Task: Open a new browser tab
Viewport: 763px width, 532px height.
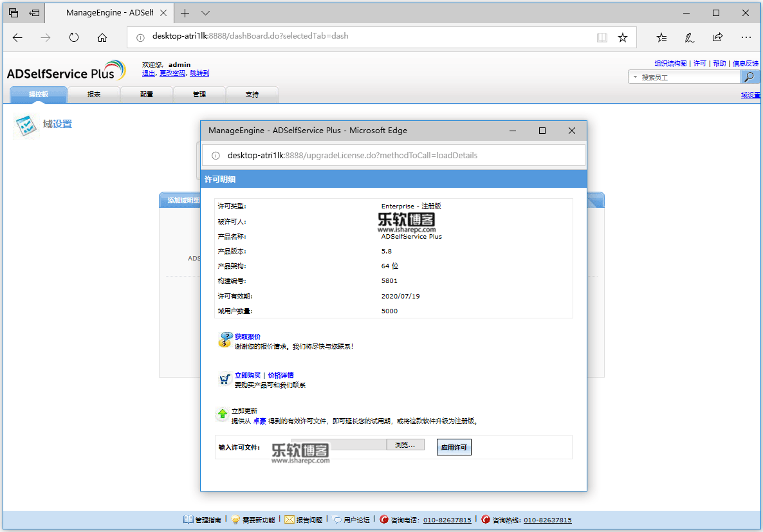Action: 185,13
